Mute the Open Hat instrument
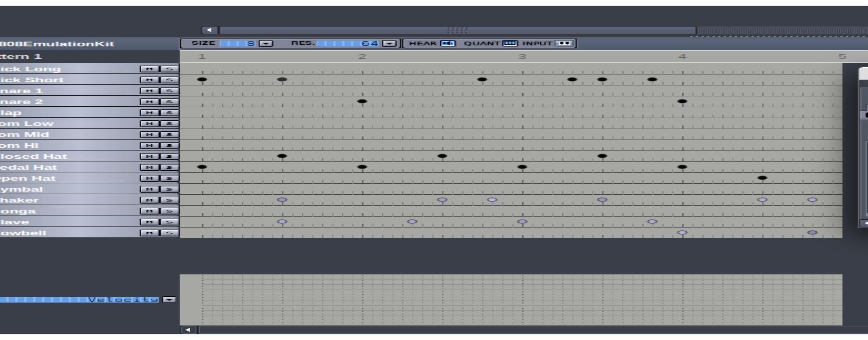868x340 pixels. coord(150,178)
